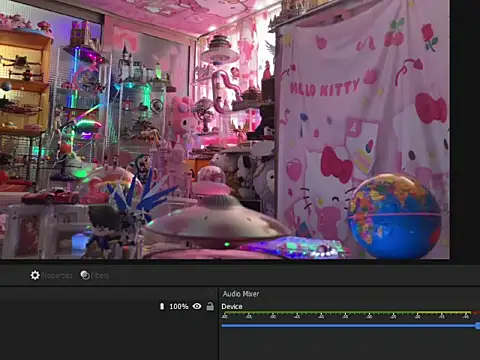Image resolution: width=480 pixels, height=360 pixels.
Task: Click the middle of Device's blue volume slider
Action: point(350,326)
